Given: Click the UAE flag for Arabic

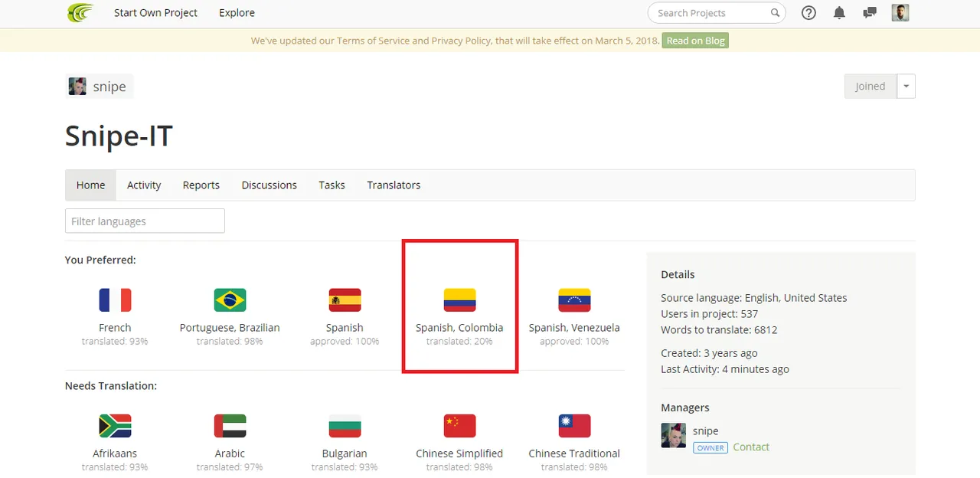Looking at the screenshot, I should [230, 425].
